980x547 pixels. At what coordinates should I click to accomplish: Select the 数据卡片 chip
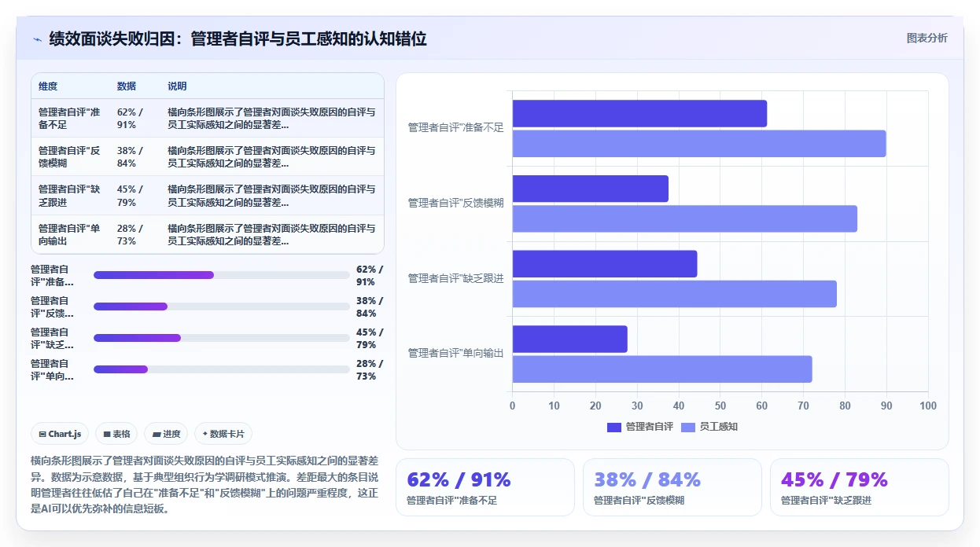pyautogui.click(x=223, y=434)
